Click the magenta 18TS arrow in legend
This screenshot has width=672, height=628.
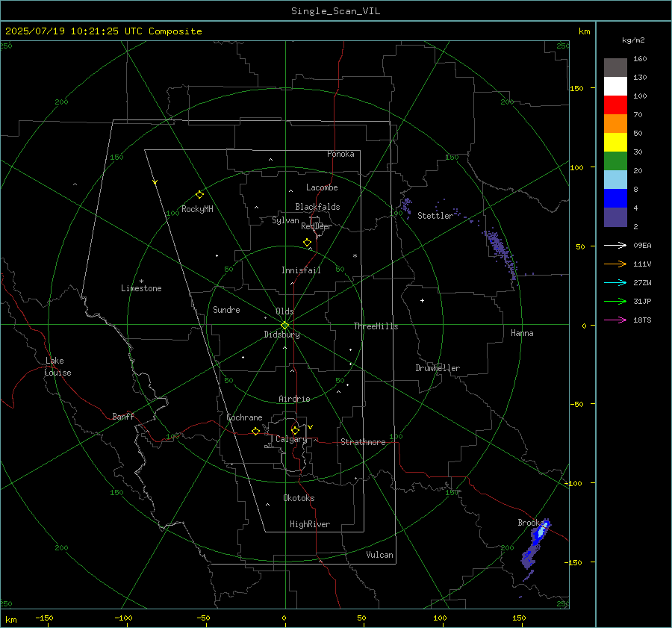coord(615,320)
